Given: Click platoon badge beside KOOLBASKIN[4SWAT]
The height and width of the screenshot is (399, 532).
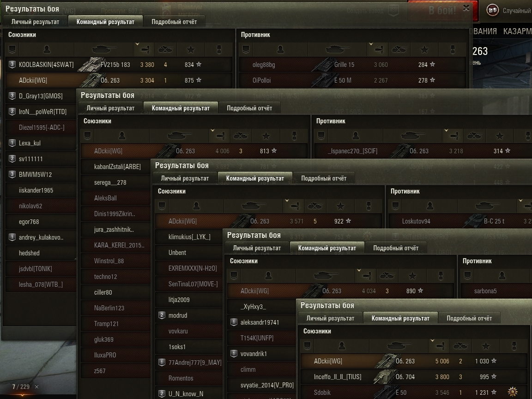Looking at the screenshot, I should pyautogui.click(x=12, y=65).
